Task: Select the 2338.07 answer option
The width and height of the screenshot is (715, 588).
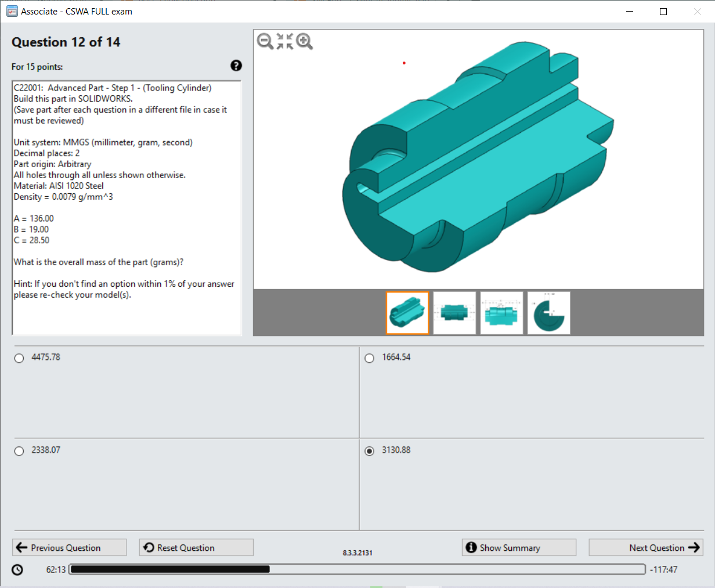Action: pyautogui.click(x=18, y=450)
